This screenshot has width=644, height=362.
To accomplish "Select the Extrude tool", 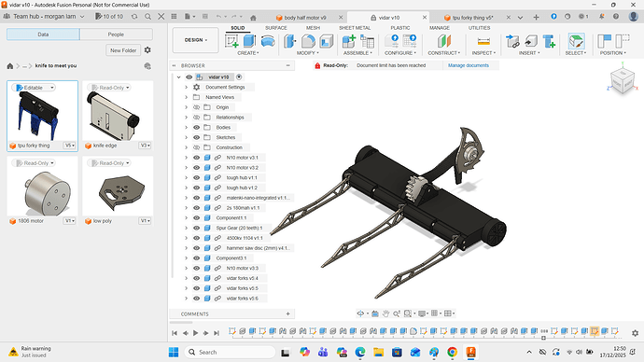I will [249, 41].
